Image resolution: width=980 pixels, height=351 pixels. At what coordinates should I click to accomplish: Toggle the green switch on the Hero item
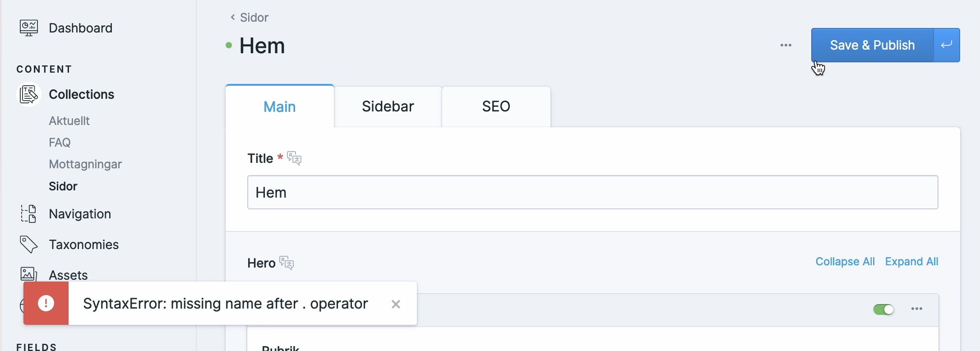click(883, 309)
